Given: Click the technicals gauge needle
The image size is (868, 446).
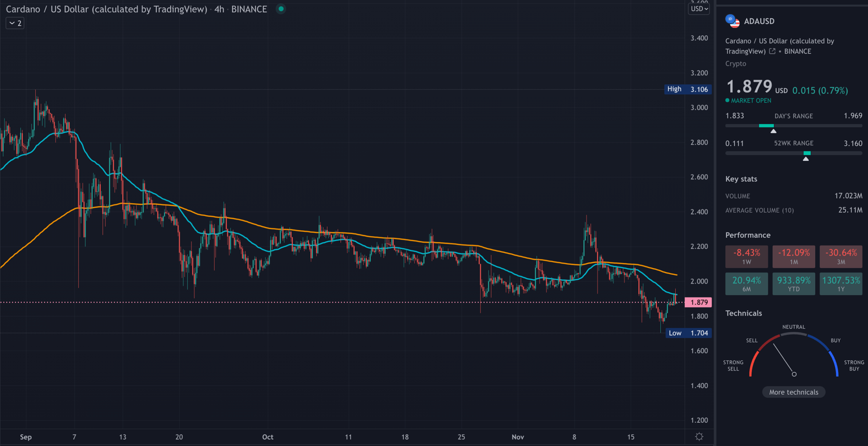Looking at the screenshot, I should point(784,359).
